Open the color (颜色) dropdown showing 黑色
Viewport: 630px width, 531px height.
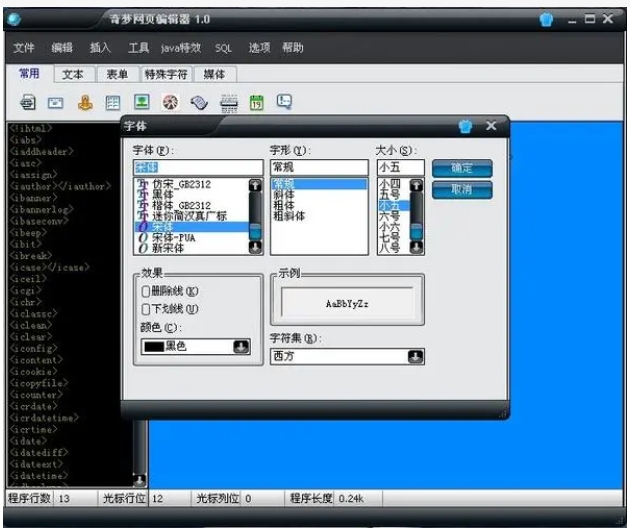click(196, 347)
